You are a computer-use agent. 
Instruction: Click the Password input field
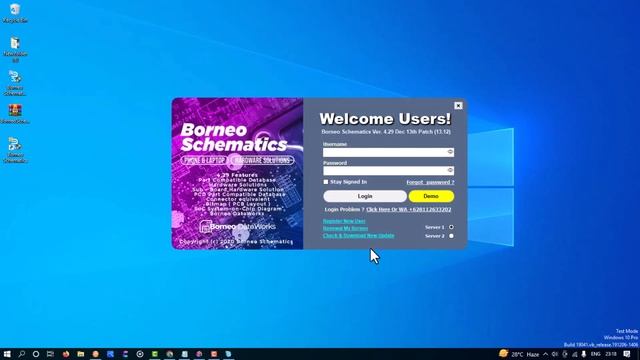(388, 171)
